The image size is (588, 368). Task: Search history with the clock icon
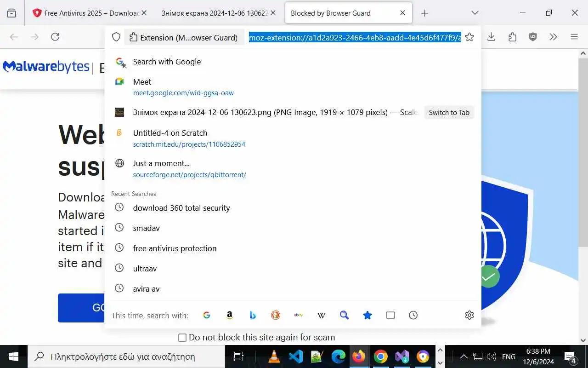[413, 315]
